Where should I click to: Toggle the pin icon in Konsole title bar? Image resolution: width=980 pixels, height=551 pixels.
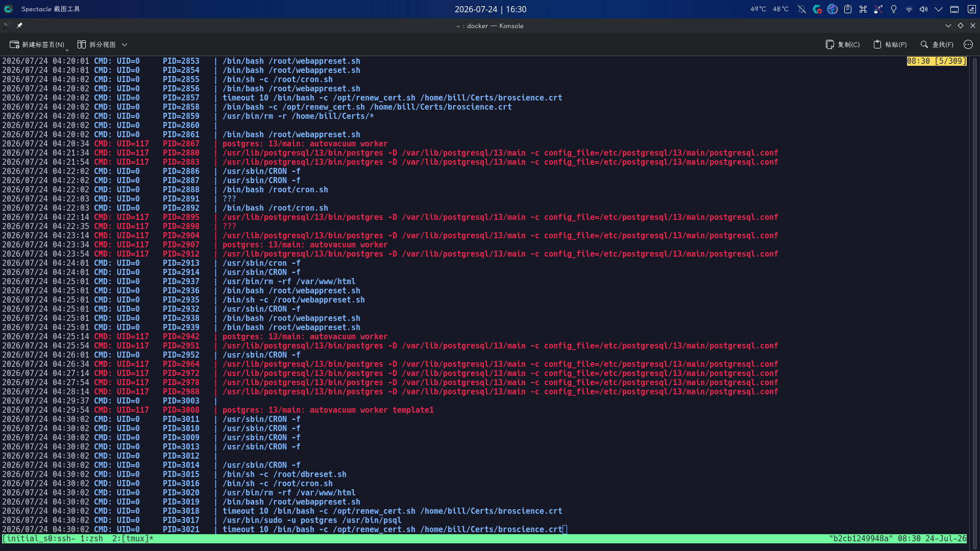(x=19, y=26)
